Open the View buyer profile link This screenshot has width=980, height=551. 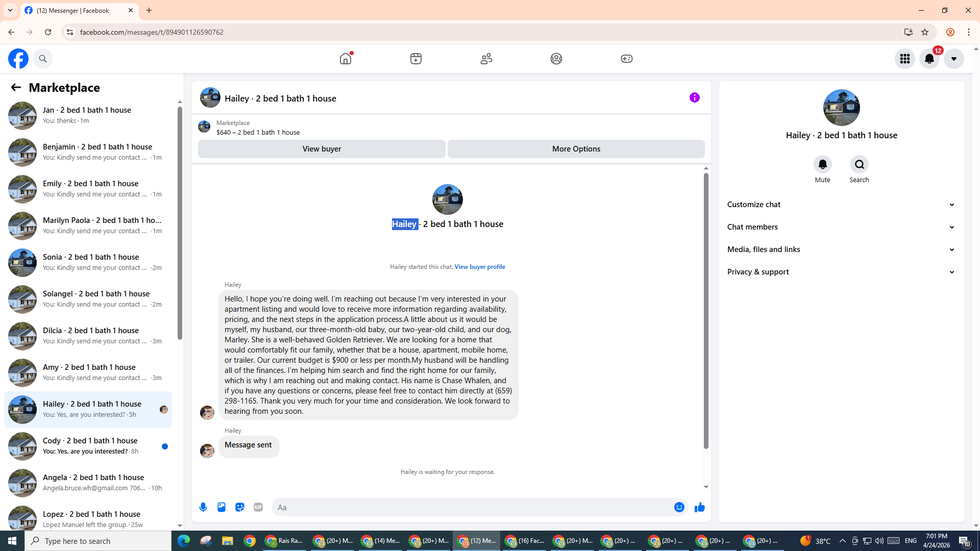tap(480, 267)
